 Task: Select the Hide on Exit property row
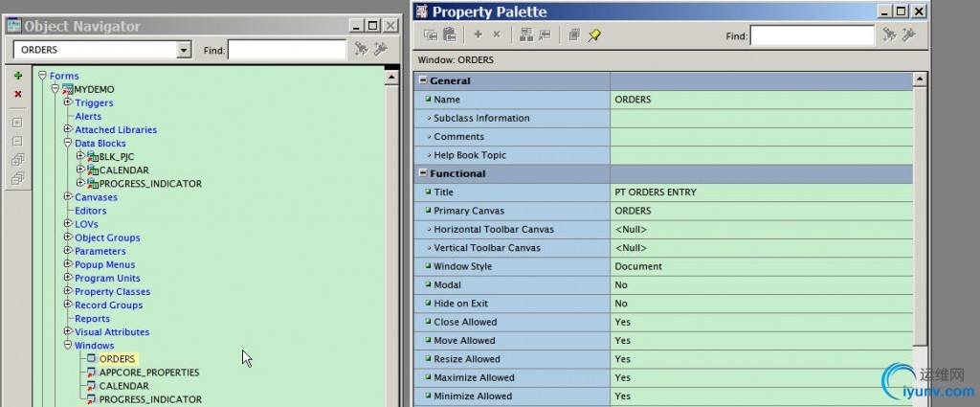663,304
